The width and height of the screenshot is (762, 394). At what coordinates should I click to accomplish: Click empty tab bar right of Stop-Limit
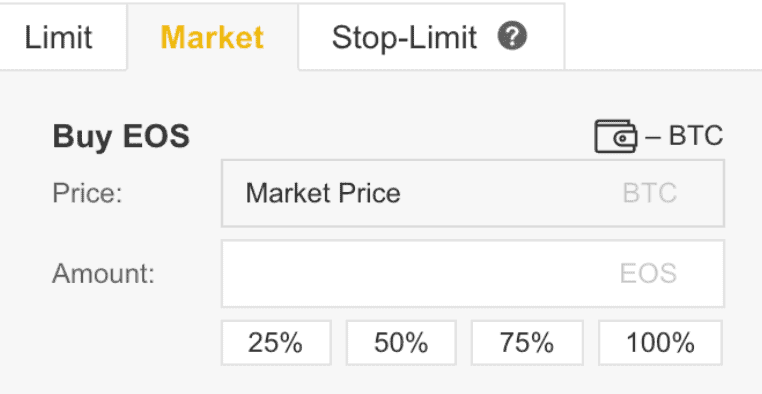pos(663,37)
